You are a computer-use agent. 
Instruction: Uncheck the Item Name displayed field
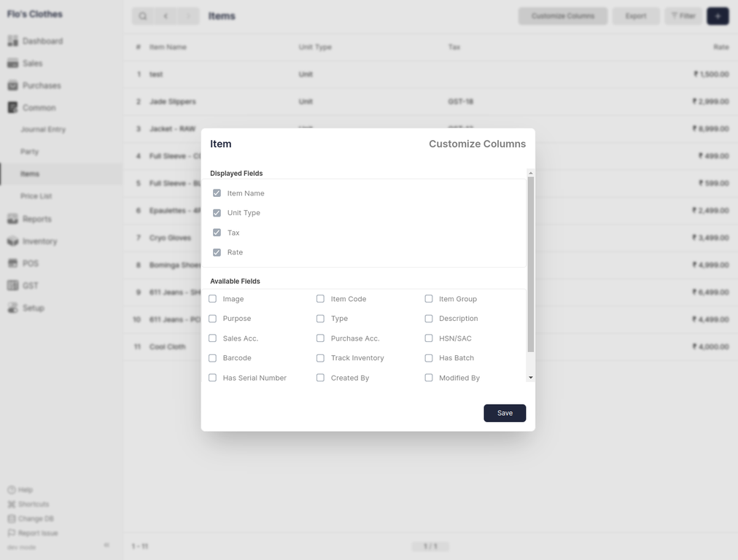point(217,193)
